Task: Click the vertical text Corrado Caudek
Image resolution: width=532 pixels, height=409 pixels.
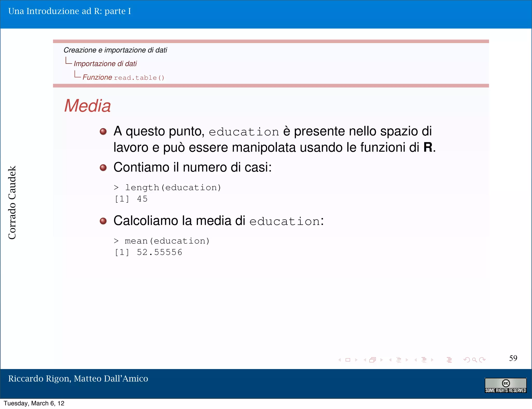Action: (12, 203)
